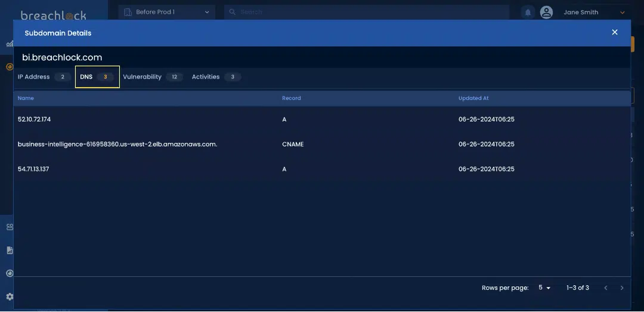This screenshot has height=312, width=644.
Task: Click the search magnifier icon
Action: pos(232,12)
